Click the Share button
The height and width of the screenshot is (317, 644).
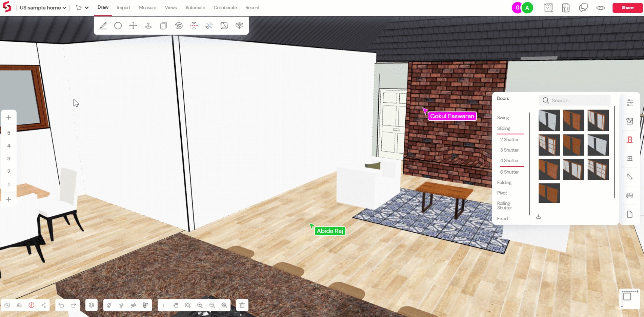coord(627,7)
